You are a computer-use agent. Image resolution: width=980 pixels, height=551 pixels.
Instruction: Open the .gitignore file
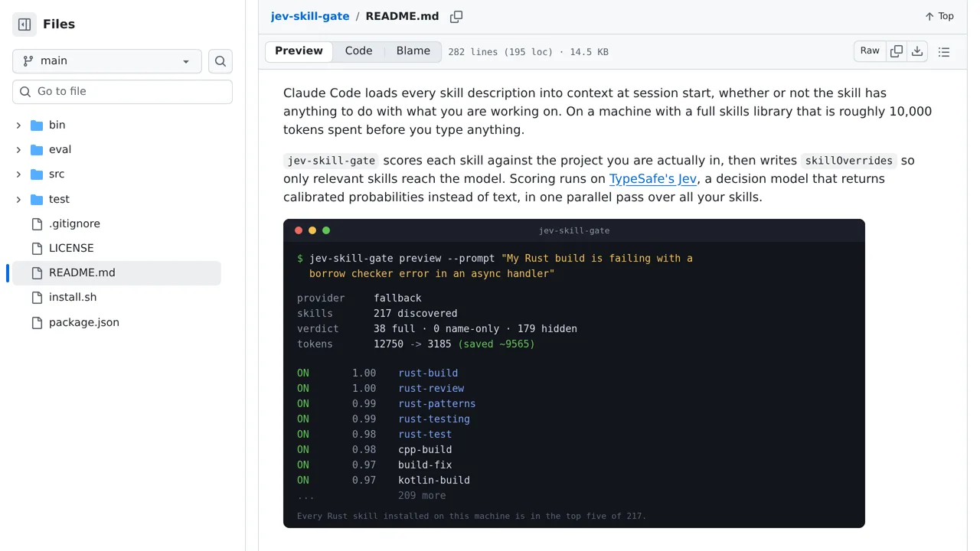pyautogui.click(x=74, y=223)
